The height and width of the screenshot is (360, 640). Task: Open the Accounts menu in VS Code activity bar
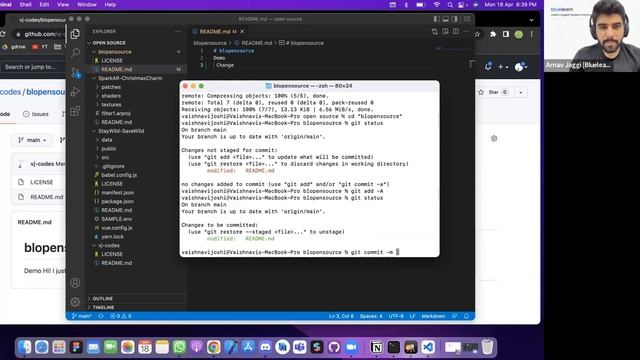click(75, 282)
